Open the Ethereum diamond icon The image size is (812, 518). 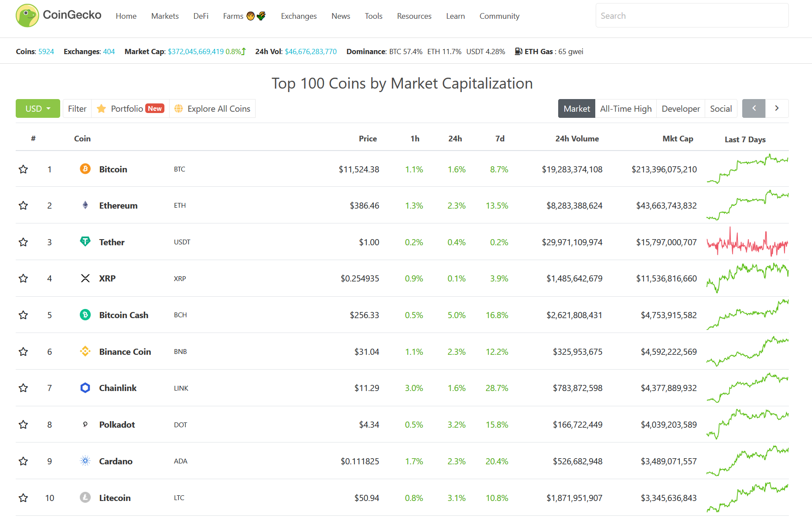(85, 205)
